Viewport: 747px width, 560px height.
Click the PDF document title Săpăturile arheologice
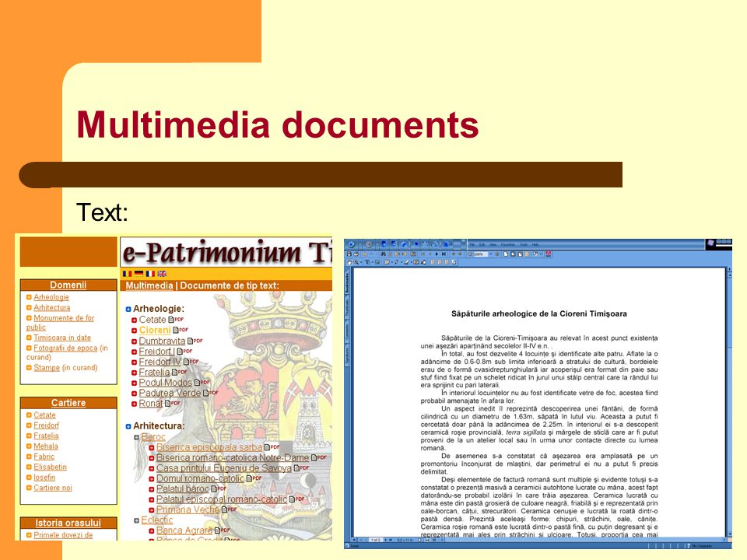[x=538, y=313]
